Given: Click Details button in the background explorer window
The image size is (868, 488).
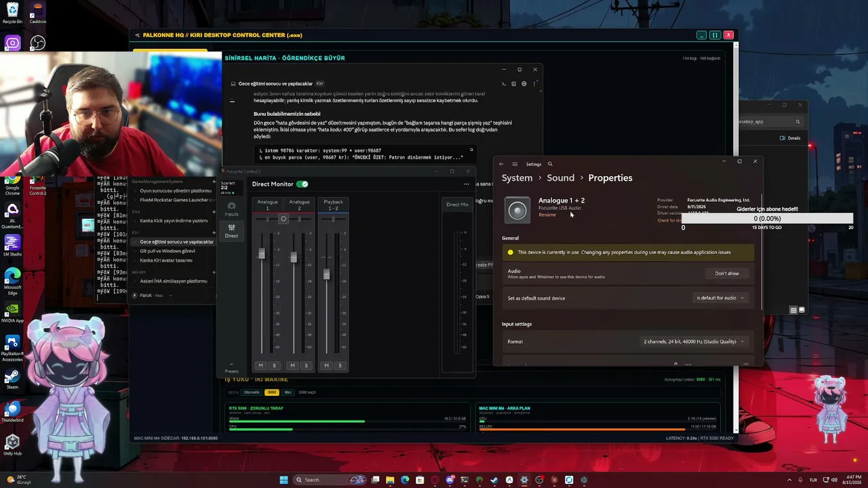Looking at the screenshot, I should [791, 138].
